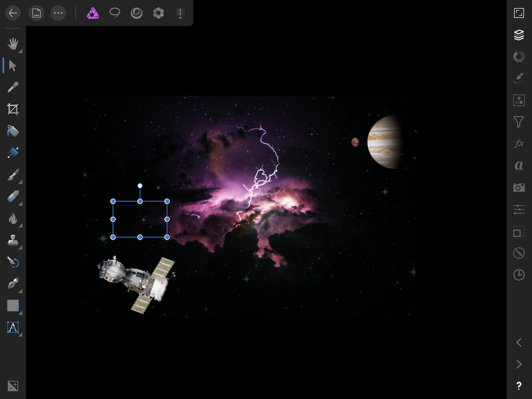Click the small red planet beside Jupiter
Viewport: 532px width, 399px height.
pyautogui.click(x=355, y=142)
